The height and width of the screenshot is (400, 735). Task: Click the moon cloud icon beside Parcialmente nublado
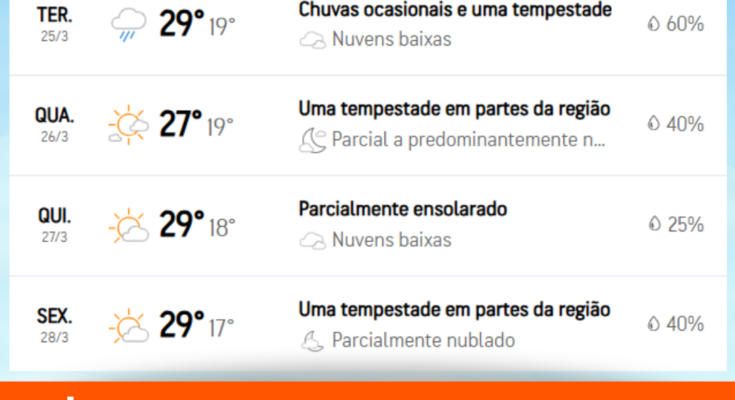coord(312,341)
